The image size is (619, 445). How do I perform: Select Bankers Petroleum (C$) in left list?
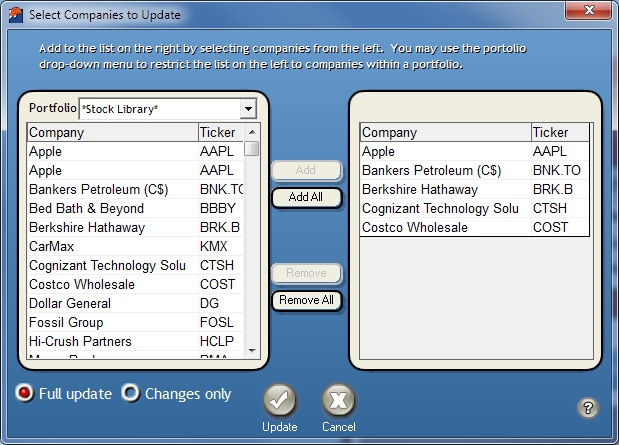coord(135,189)
